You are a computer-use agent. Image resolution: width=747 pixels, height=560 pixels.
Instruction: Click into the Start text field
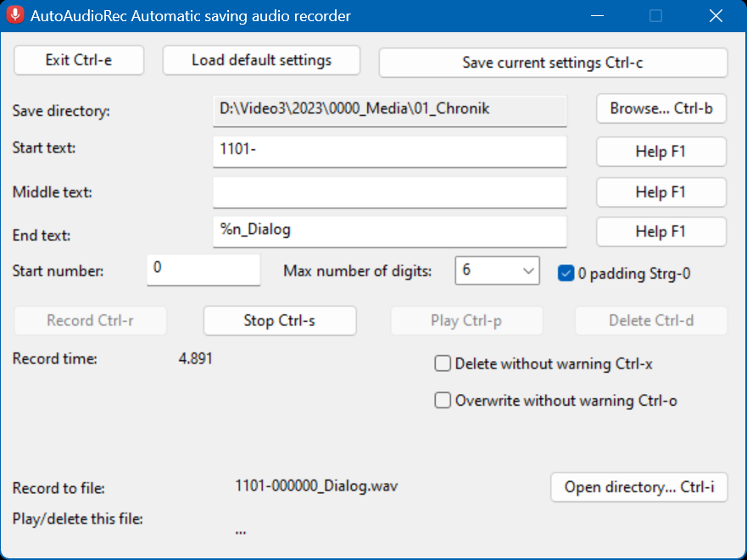point(389,152)
